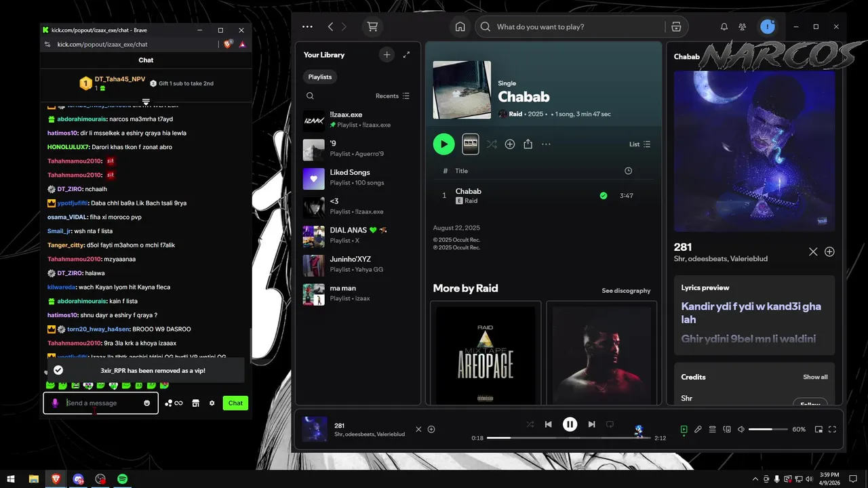Create a new playlist with plus button
This screenshot has width=868, height=488.
387,55
